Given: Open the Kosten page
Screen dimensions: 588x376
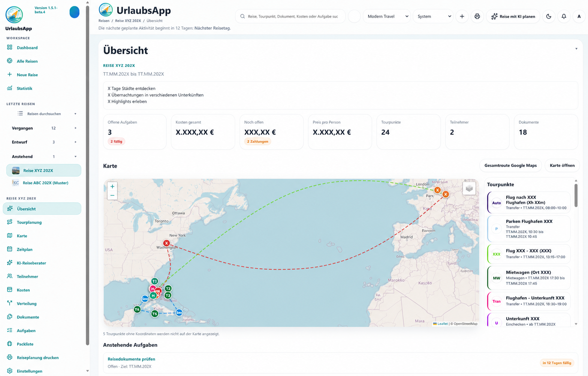Looking at the screenshot, I should (42, 290).
